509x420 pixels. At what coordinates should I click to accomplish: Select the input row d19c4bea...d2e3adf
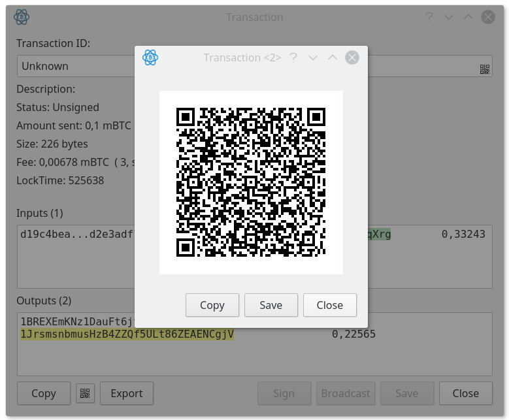pyautogui.click(x=77, y=234)
